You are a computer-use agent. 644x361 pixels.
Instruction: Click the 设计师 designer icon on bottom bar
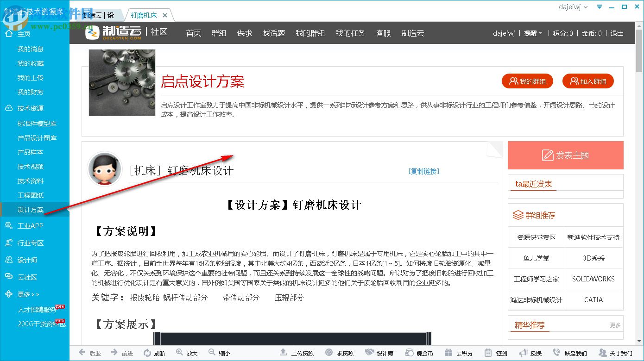[x=369, y=353]
